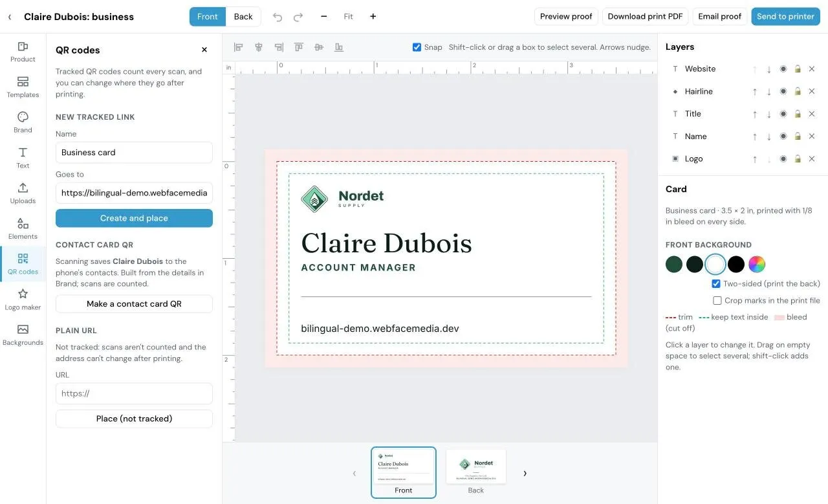Open the Backgrounds sidebar section
Screen dimensions: 828x504
click(x=23, y=335)
